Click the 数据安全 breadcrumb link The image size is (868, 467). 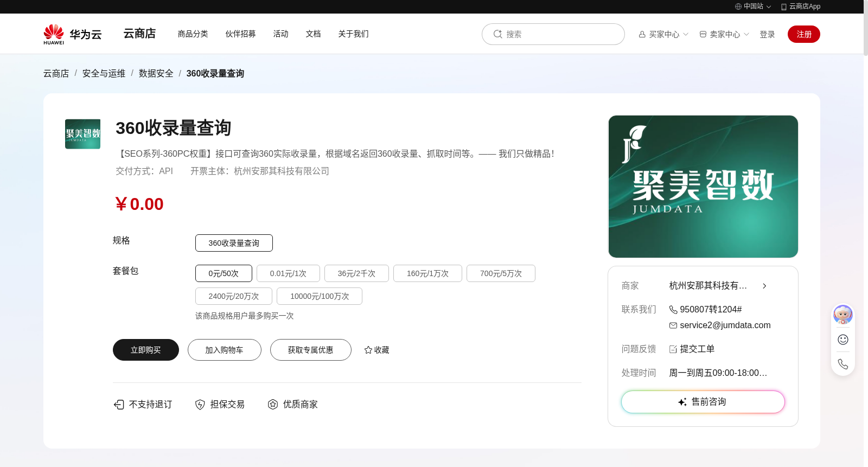coord(156,73)
